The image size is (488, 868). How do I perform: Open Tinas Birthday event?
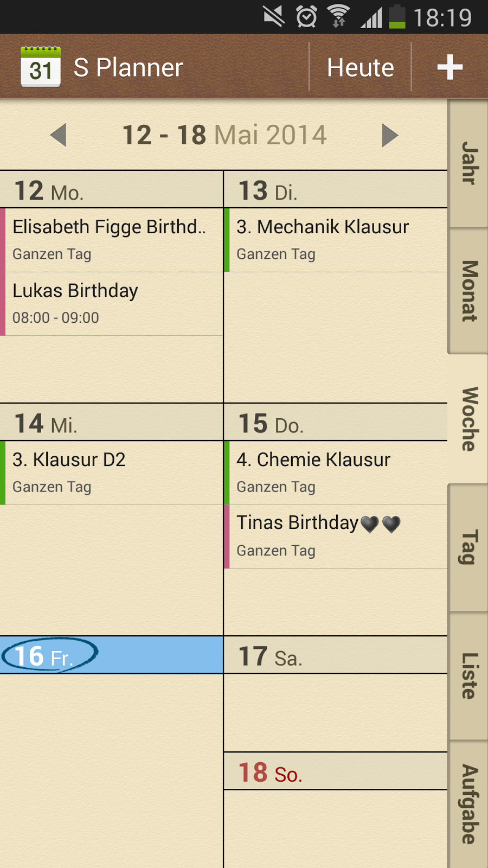[x=336, y=537]
